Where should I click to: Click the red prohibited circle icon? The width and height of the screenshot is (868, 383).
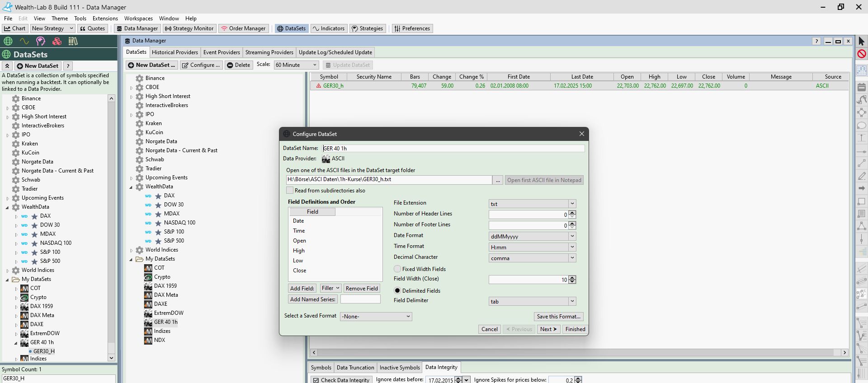(861, 54)
